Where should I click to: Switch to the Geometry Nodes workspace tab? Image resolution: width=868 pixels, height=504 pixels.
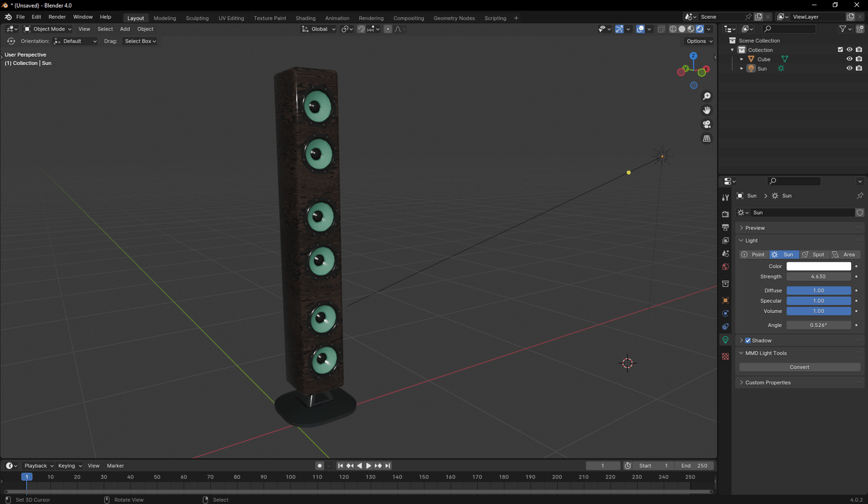[x=454, y=18]
